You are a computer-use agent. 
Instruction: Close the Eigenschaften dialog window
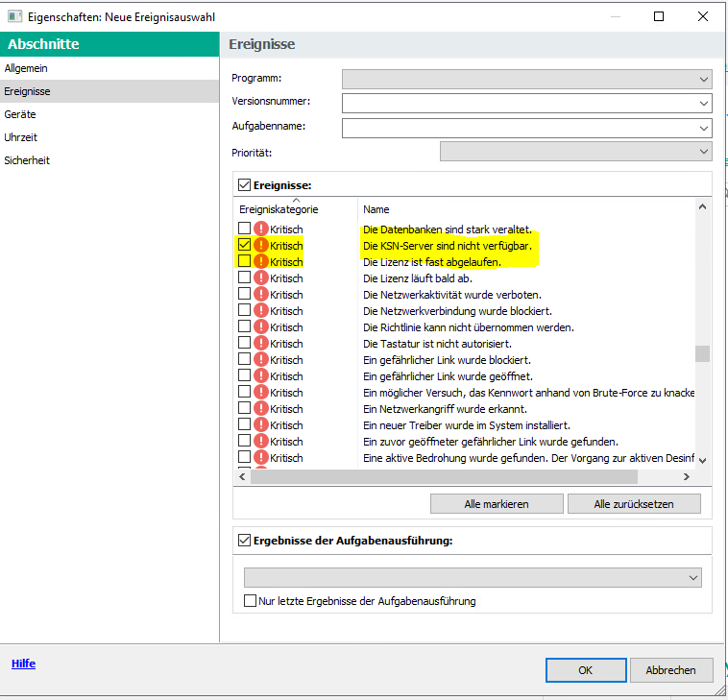click(x=703, y=16)
